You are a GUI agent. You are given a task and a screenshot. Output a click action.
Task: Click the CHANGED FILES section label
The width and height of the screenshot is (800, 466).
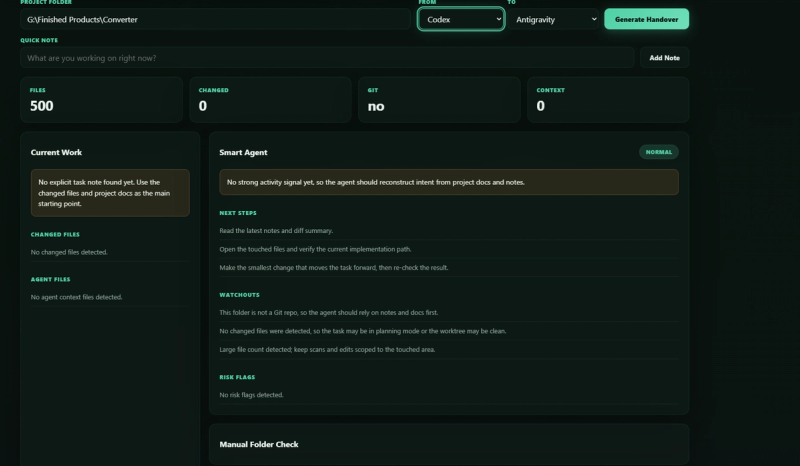[x=55, y=234]
